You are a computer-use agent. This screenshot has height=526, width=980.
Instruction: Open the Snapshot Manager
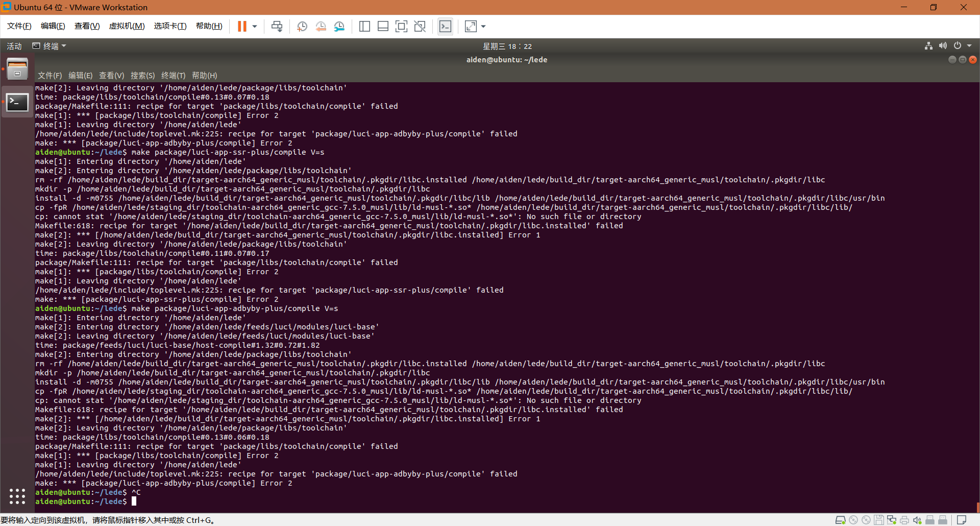tap(339, 26)
